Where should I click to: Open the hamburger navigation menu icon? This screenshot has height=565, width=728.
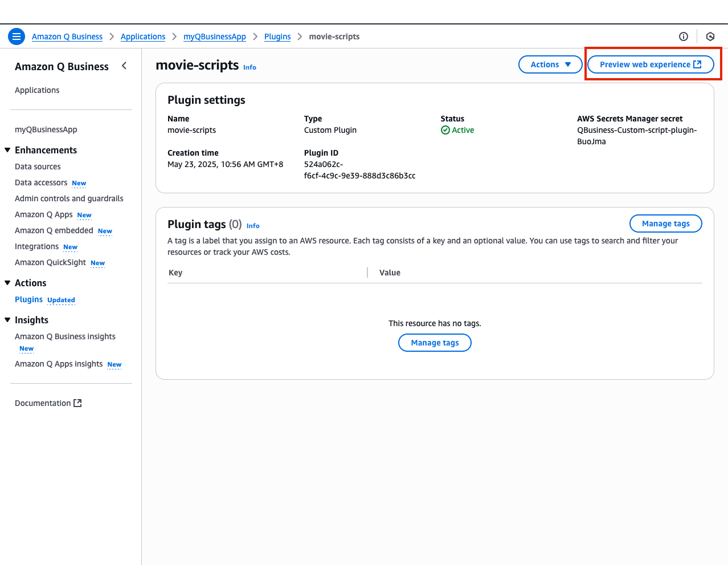(17, 36)
